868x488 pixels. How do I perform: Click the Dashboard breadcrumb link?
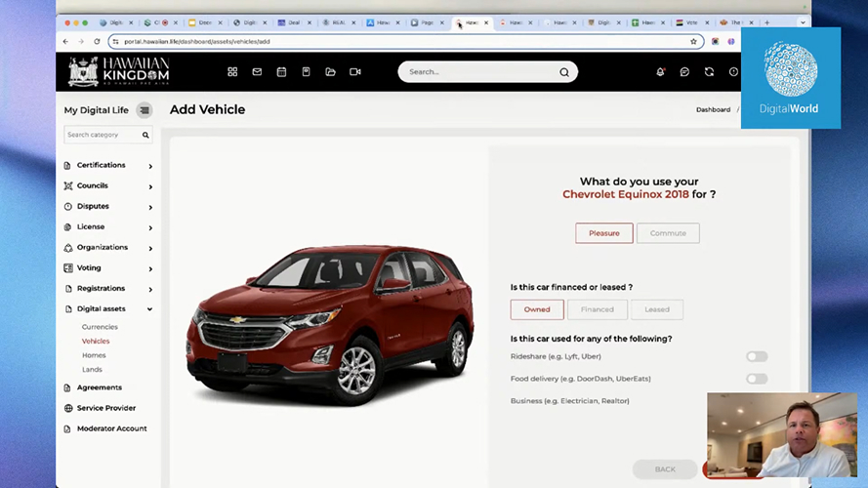[x=713, y=109]
